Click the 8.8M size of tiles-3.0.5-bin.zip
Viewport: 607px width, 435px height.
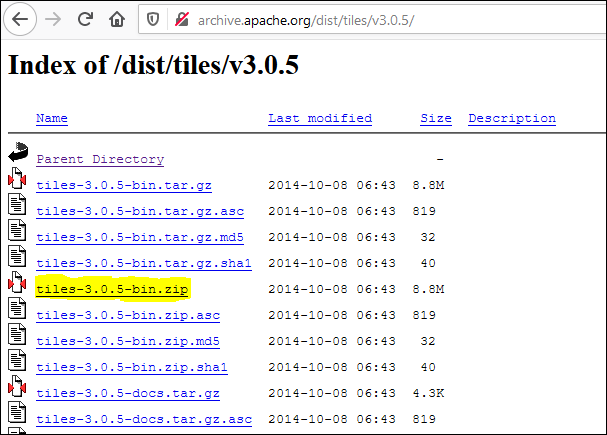(428, 289)
